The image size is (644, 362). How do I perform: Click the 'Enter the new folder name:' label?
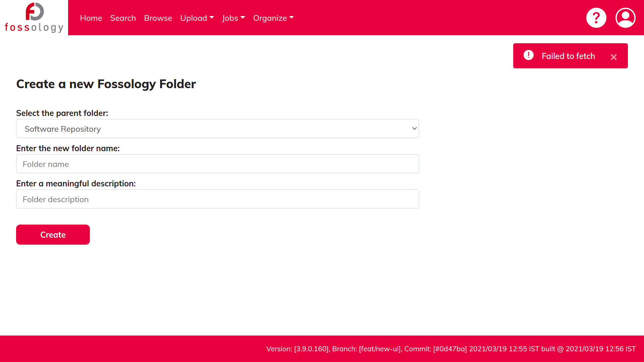(x=68, y=148)
